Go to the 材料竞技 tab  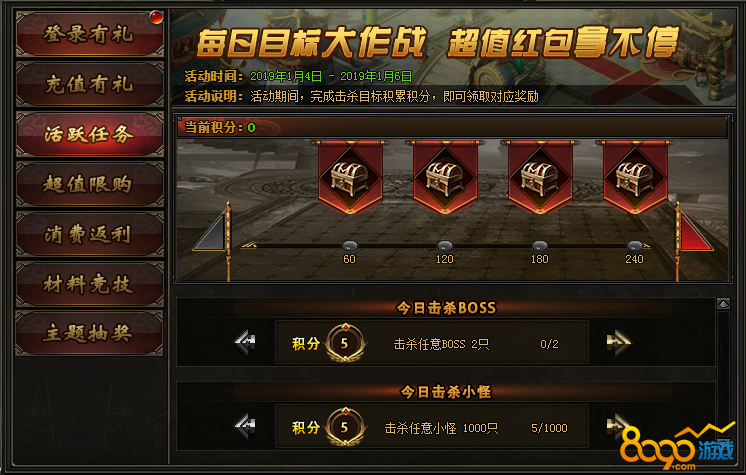coord(89,284)
